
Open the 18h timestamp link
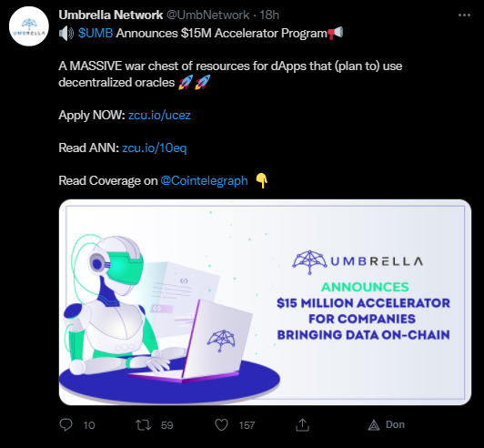[x=269, y=15]
